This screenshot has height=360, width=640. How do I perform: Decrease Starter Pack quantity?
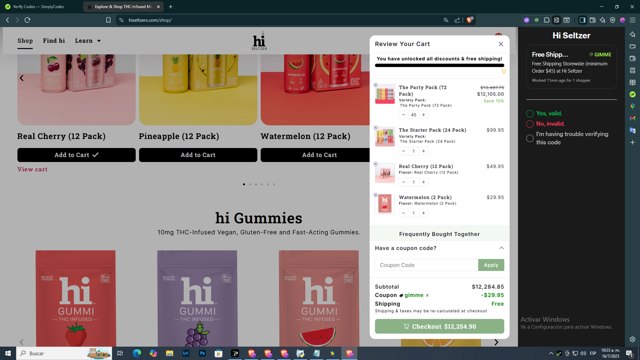404,151
